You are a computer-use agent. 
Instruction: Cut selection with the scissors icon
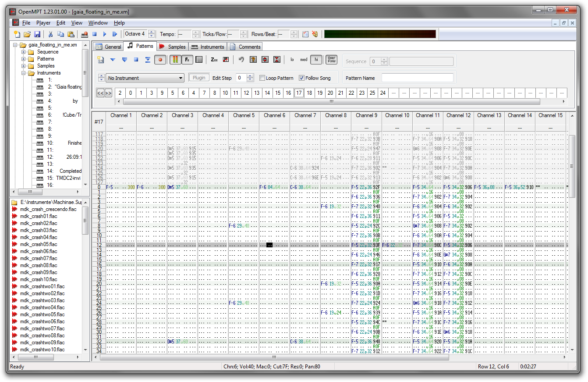tap(50, 34)
